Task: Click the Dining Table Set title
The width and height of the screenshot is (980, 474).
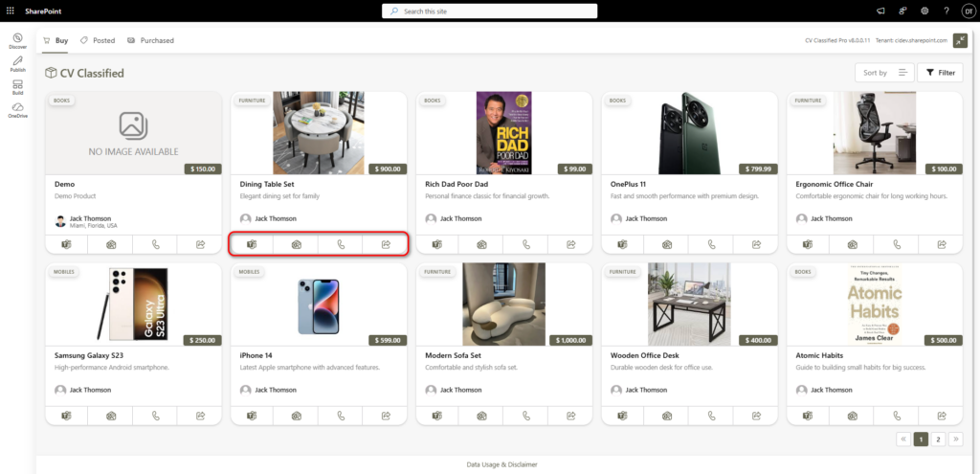Action: (267, 185)
